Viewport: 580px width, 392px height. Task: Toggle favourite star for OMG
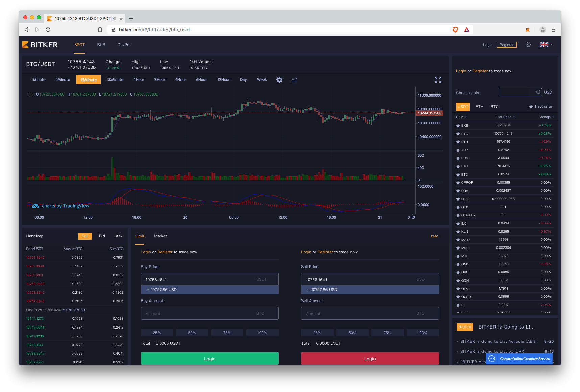pos(458,264)
